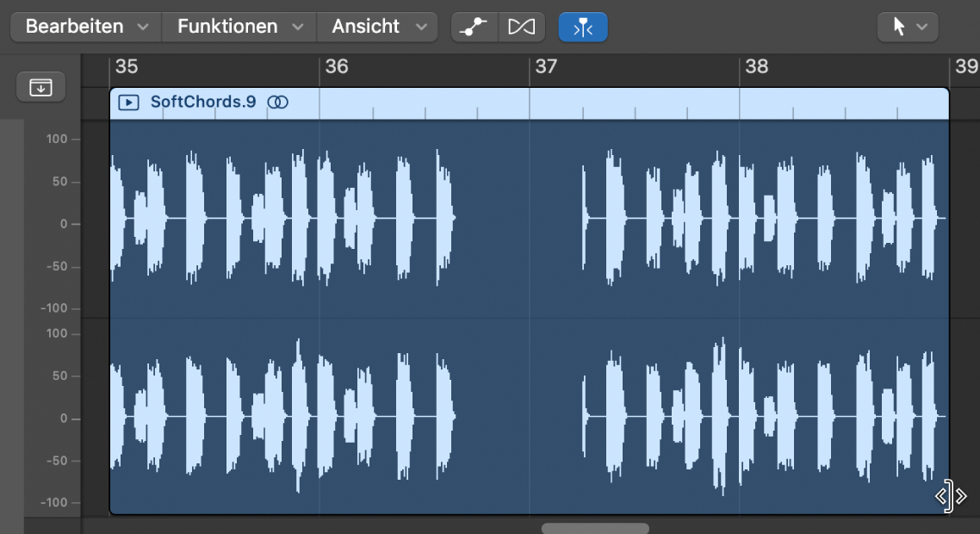Click the catch playhead icon on the left
Viewport: 980px width, 534px height.
coord(40,86)
